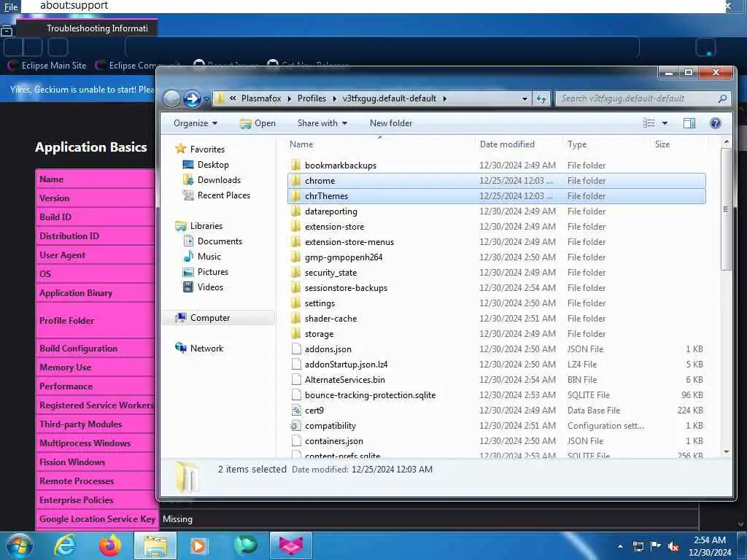The image size is (747, 560).
Task: Click the Open toolbar button
Action: tap(258, 123)
